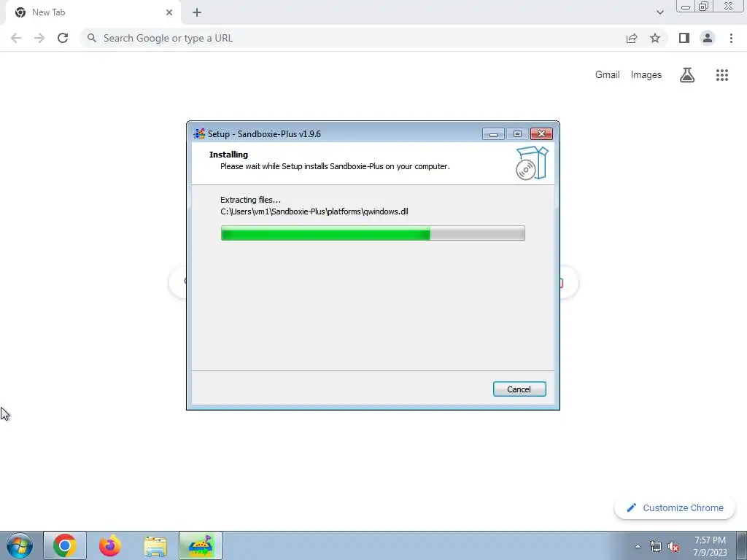Open the Chrome profile avatar menu
This screenshot has height=560, width=747.
click(x=708, y=38)
